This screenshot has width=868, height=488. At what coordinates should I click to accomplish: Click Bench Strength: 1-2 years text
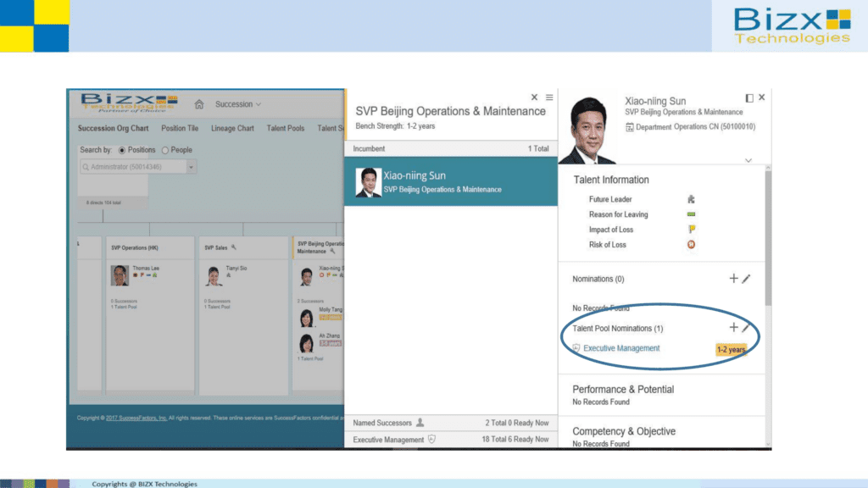click(x=395, y=126)
